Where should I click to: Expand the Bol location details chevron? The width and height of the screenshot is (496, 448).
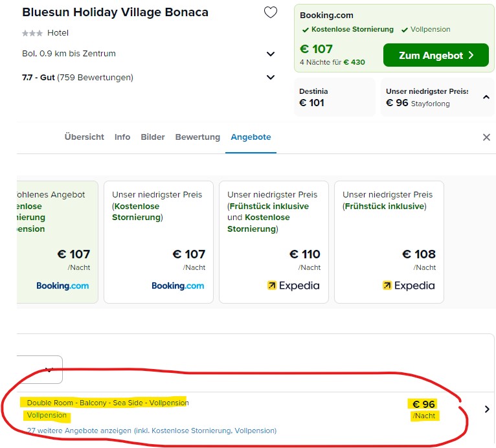271,54
